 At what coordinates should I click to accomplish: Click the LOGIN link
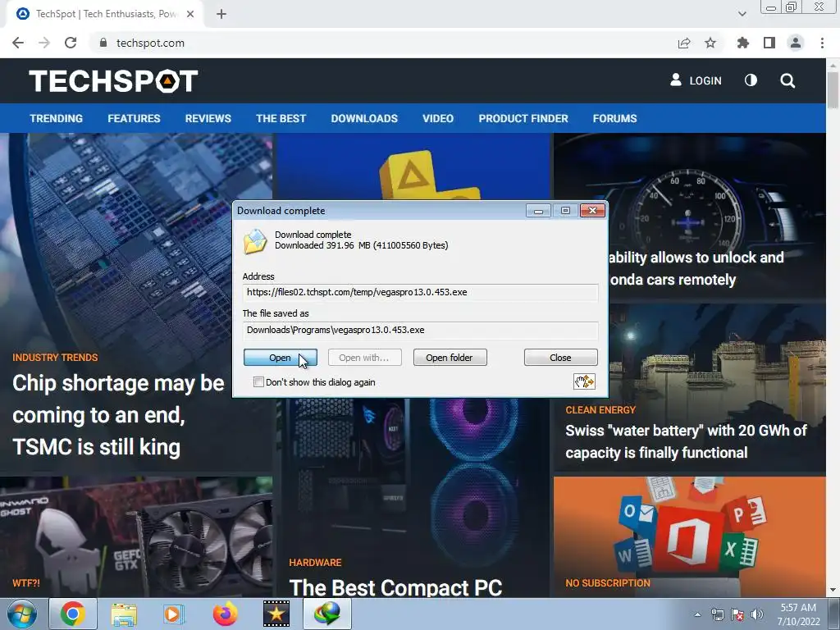[x=696, y=80]
